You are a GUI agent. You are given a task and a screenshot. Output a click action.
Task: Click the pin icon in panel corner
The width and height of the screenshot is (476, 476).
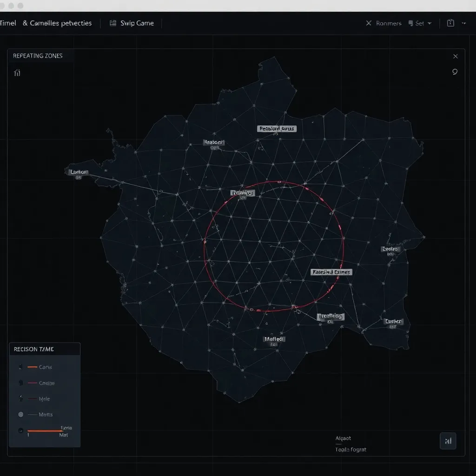click(455, 72)
